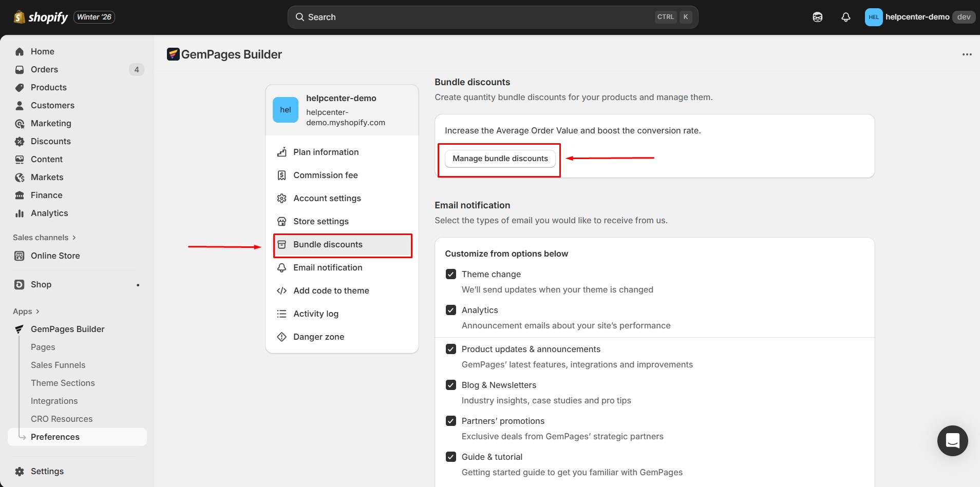Open the support chat bubble
The height and width of the screenshot is (487, 980).
952,441
